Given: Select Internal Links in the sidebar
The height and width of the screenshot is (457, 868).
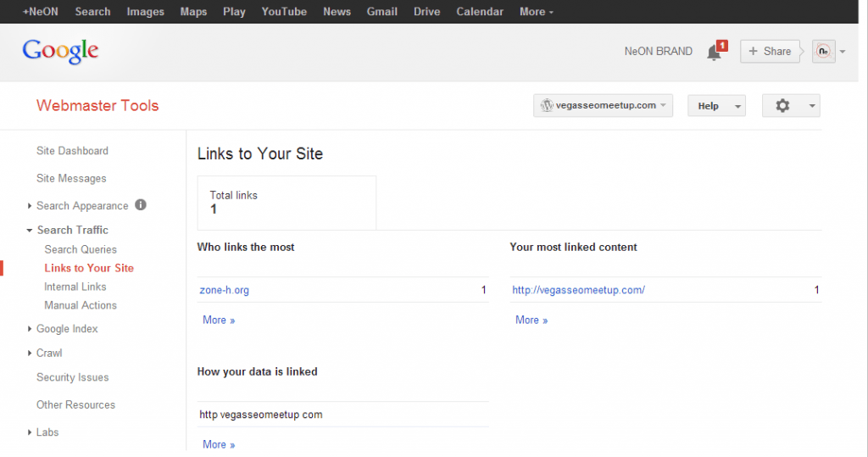Looking at the screenshot, I should [75, 287].
